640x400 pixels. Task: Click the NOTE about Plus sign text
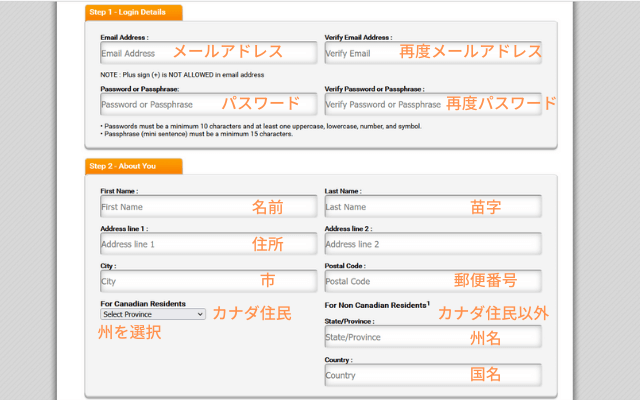182,75
